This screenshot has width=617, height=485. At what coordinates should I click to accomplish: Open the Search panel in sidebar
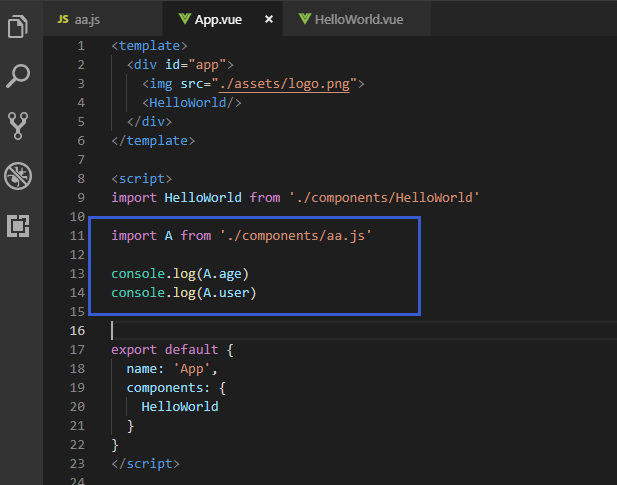click(x=18, y=76)
